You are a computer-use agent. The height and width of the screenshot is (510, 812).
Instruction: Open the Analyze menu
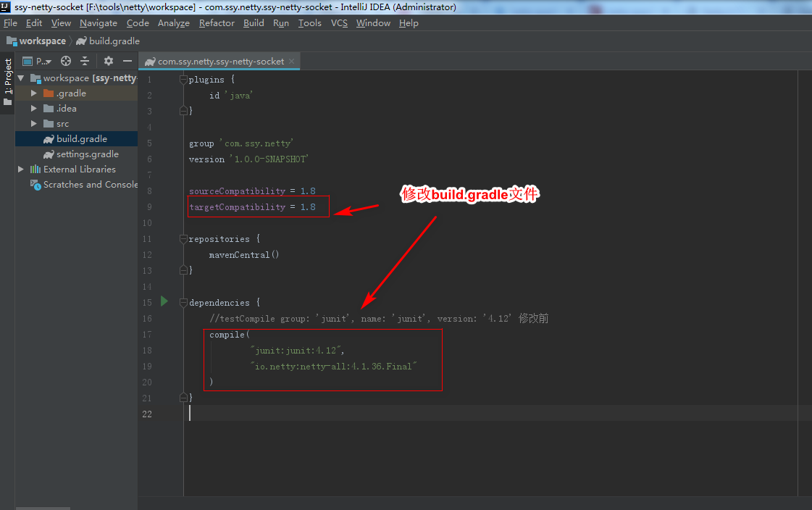pos(173,22)
